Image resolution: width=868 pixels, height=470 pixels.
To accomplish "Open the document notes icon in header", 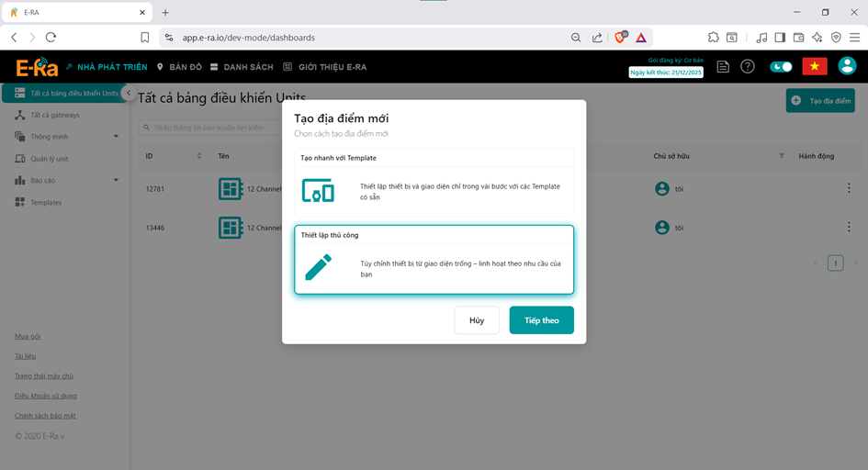I will tap(724, 67).
